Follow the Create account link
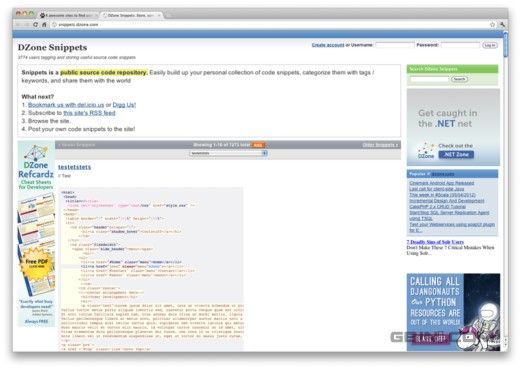This screenshot has width=520, height=369. (x=328, y=45)
